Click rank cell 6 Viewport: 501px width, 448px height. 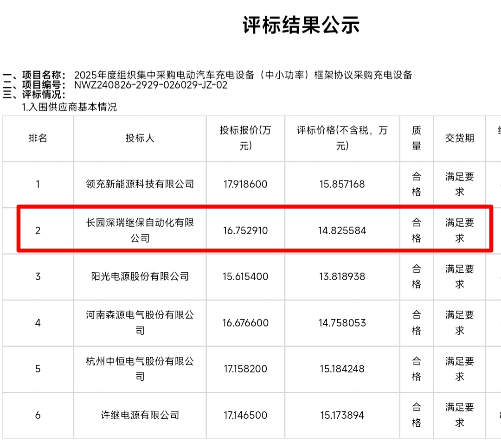[38, 416]
